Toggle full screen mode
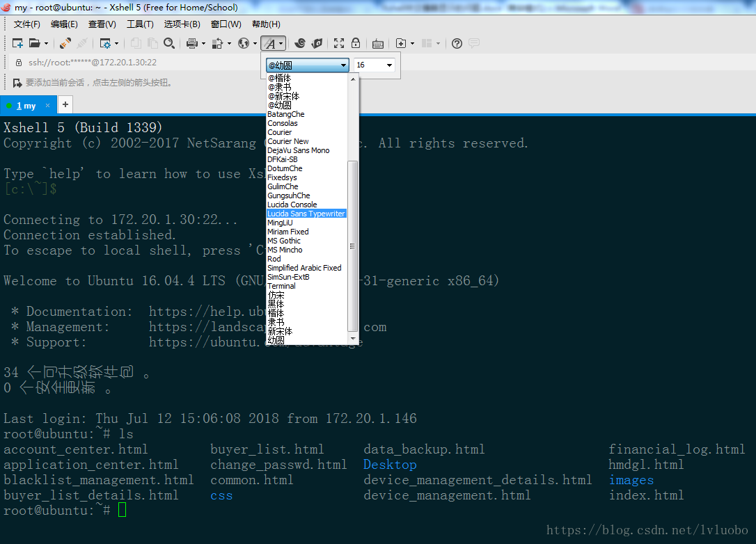The height and width of the screenshot is (544, 756). [x=338, y=42]
